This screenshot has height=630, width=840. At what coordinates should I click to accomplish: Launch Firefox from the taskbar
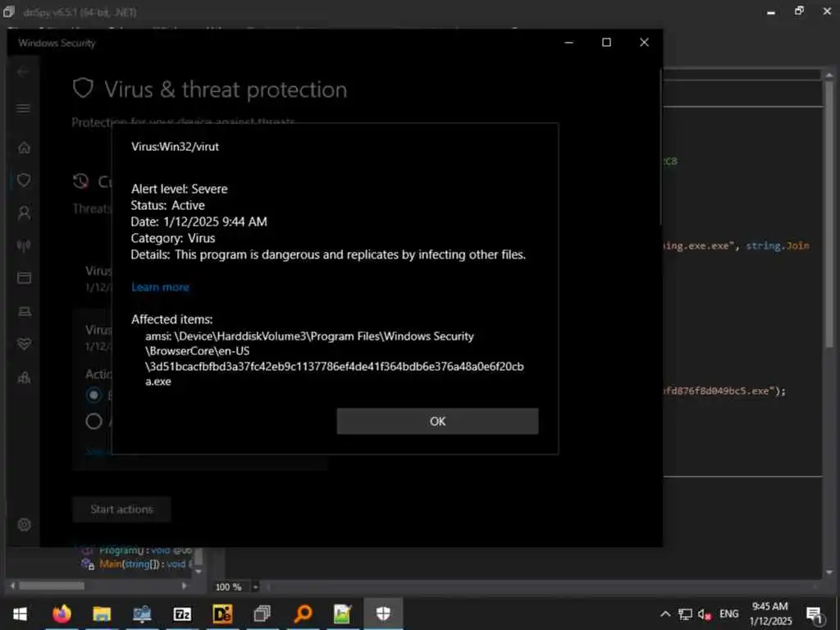[62, 614]
